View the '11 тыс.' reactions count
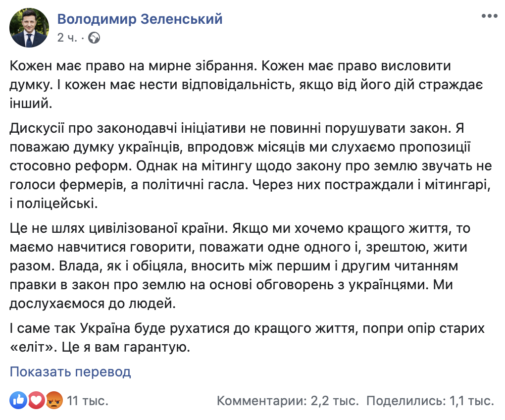 tap(88, 400)
